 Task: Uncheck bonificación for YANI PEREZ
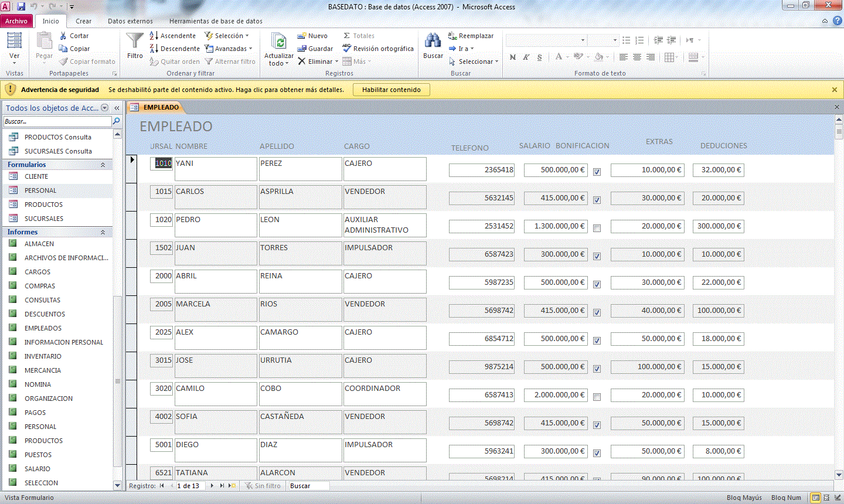597,171
